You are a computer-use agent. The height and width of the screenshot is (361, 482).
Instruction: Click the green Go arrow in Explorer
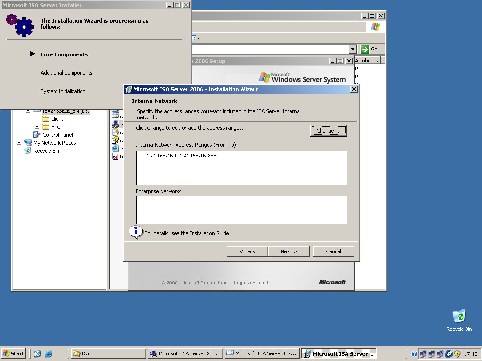click(x=365, y=49)
